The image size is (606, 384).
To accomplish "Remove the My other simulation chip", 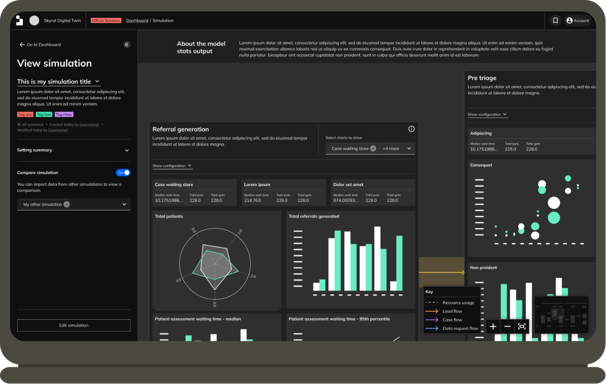I will point(67,204).
